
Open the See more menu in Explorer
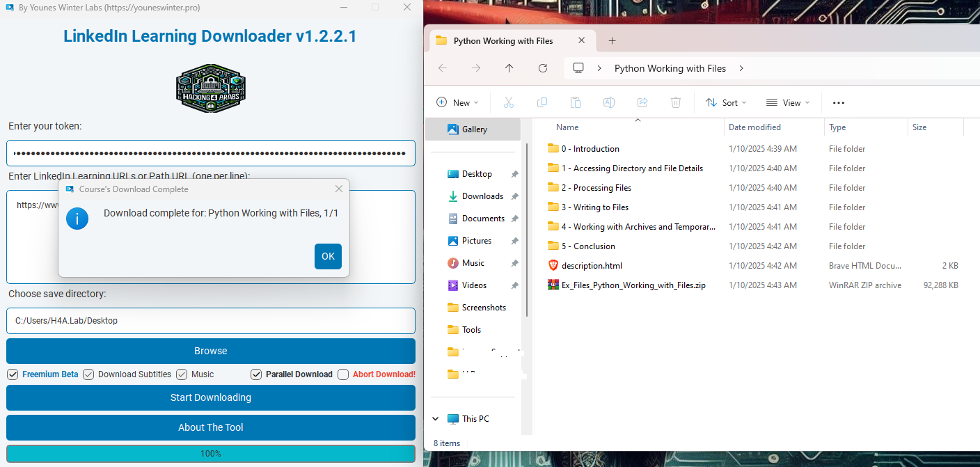838,102
